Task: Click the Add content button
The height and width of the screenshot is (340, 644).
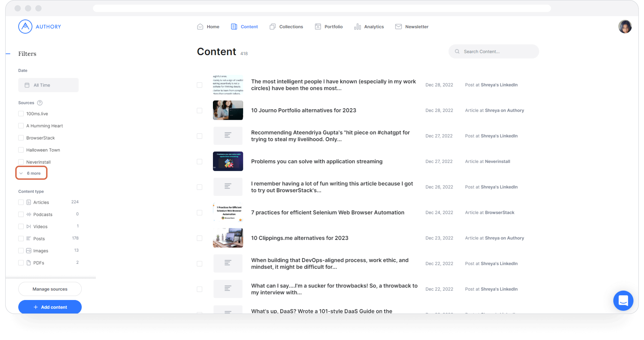Action: [50, 307]
